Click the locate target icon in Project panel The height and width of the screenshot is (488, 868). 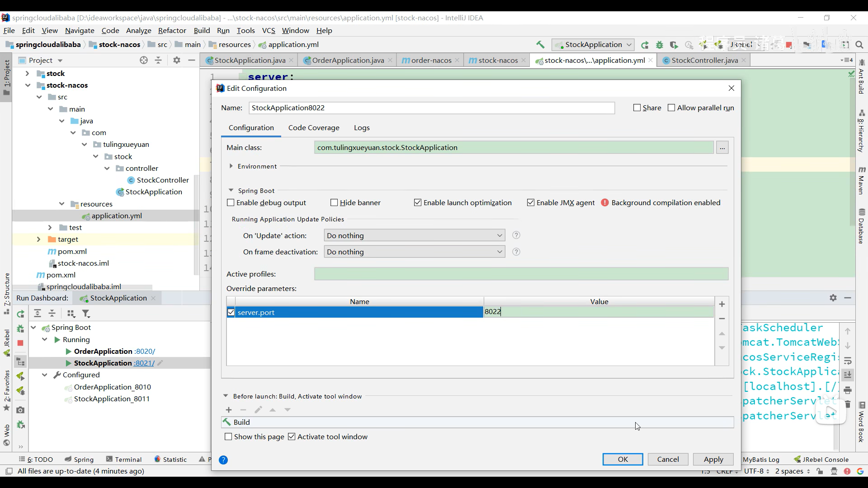(144, 60)
